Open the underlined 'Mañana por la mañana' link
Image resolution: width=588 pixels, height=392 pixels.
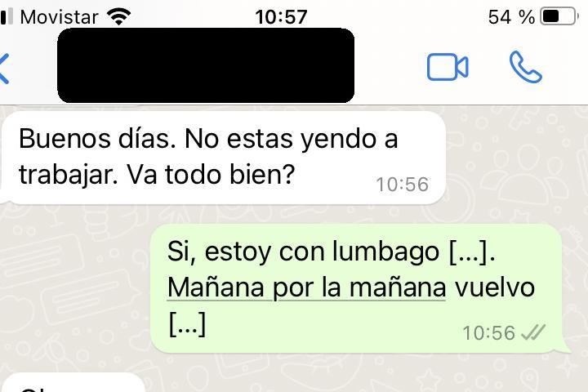(306, 287)
